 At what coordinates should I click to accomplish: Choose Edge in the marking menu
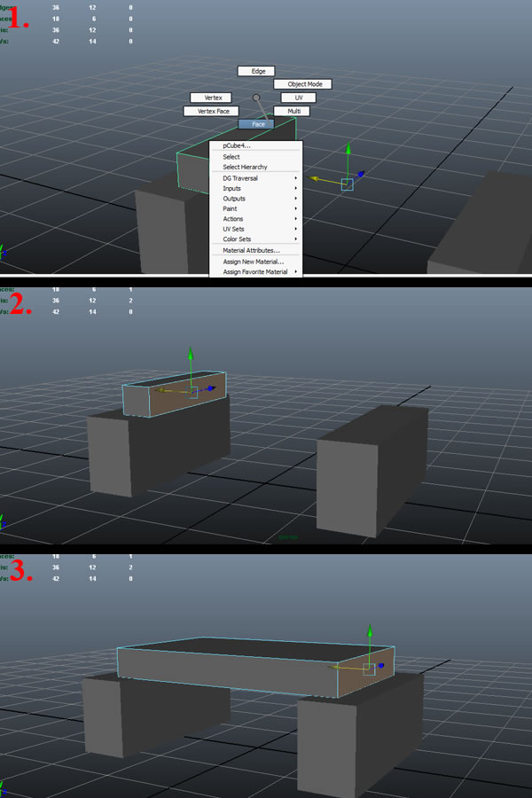click(x=256, y=71)
